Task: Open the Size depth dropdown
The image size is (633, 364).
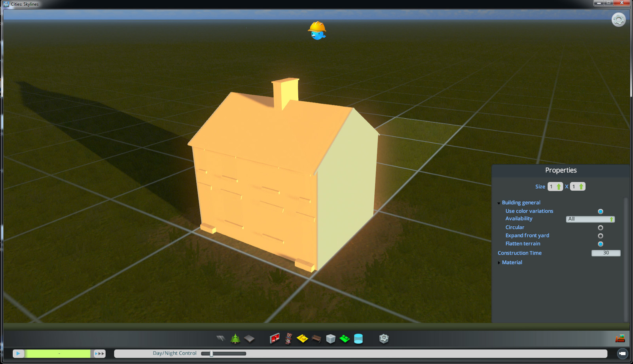Action: [578, 187]
